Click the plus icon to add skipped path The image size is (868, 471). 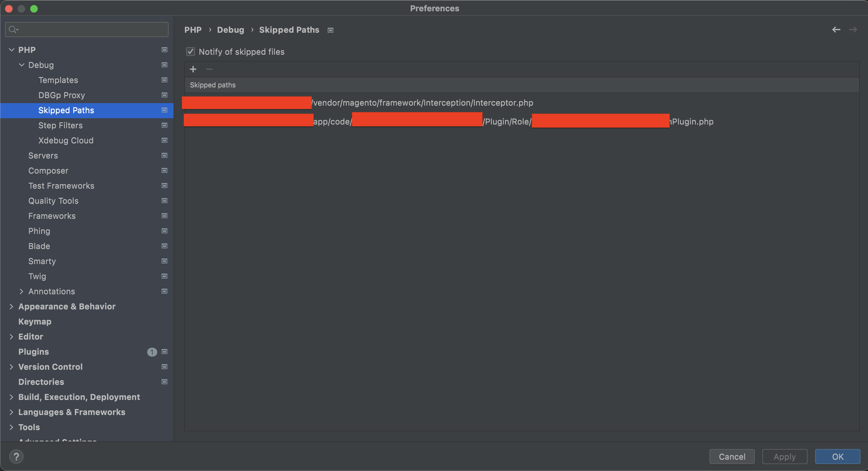[193, 69]
